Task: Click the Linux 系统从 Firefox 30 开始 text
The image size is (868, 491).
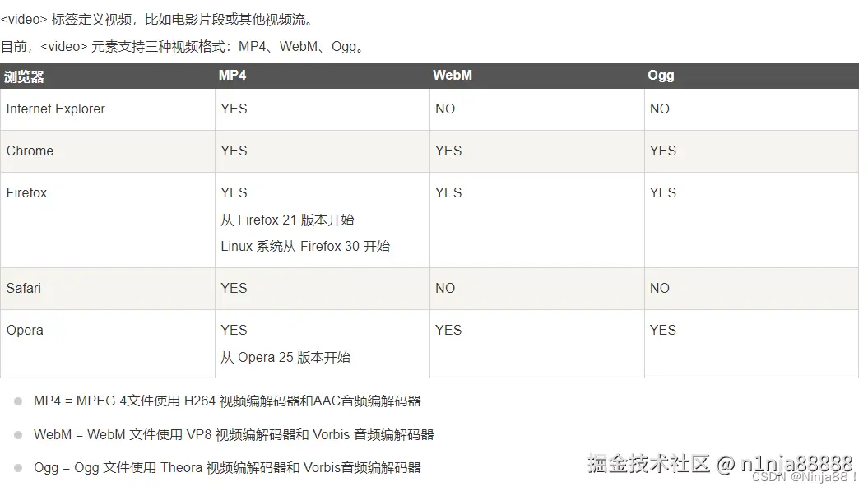Action: 305,247
